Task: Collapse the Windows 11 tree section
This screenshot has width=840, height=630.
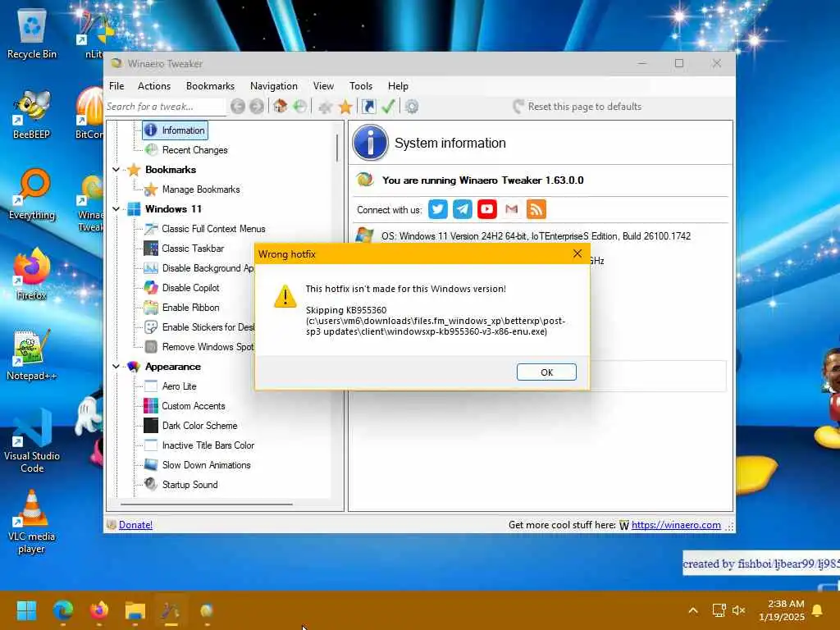Action: tap(116, 209)
